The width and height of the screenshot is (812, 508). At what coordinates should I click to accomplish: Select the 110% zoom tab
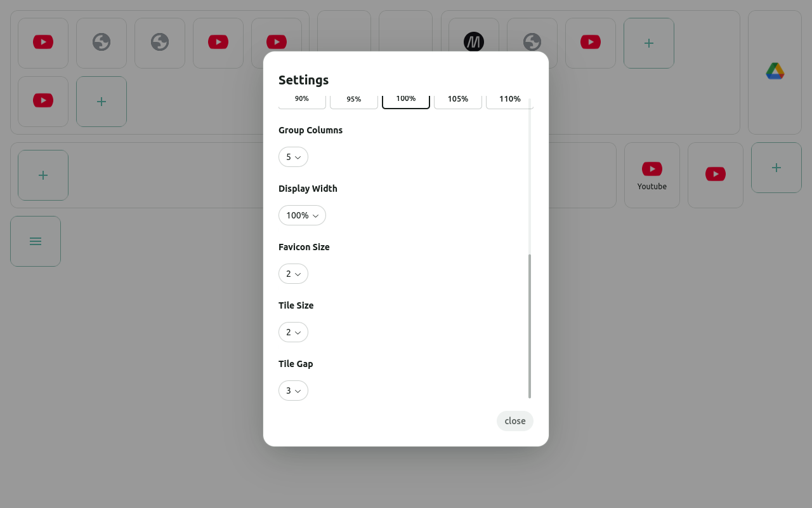click(x=509, y=98)
